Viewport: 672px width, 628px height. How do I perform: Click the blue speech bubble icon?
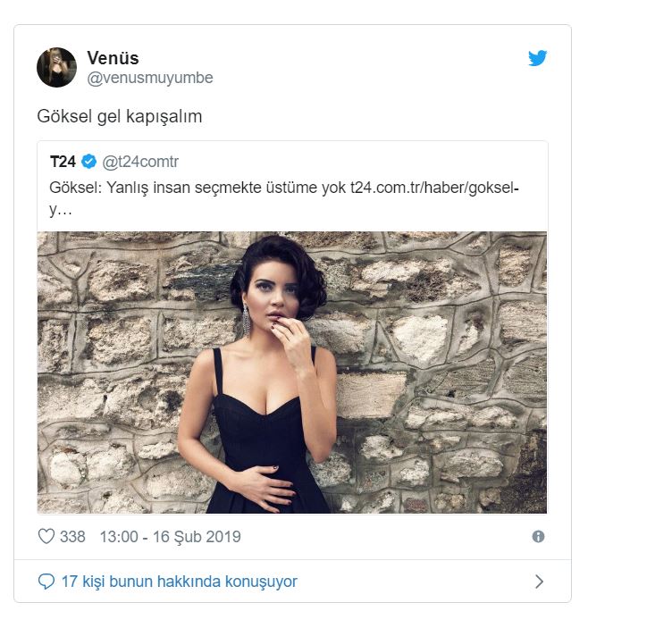pos(46,582)
